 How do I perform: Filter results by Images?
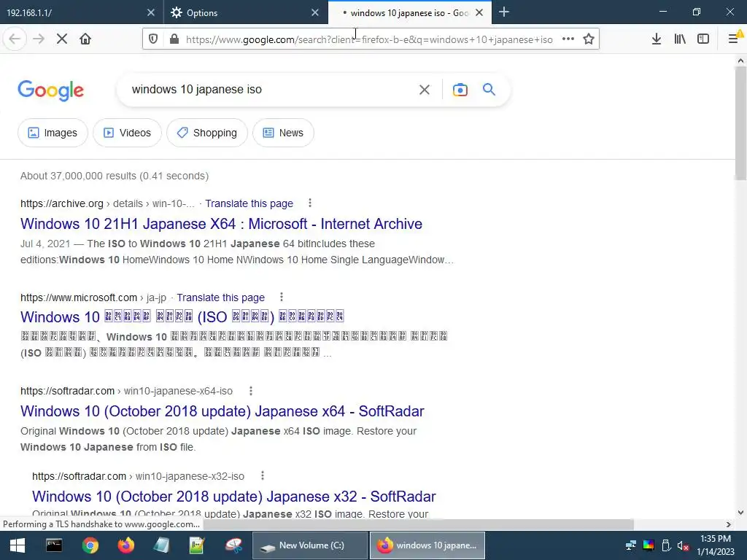[53, 133]
